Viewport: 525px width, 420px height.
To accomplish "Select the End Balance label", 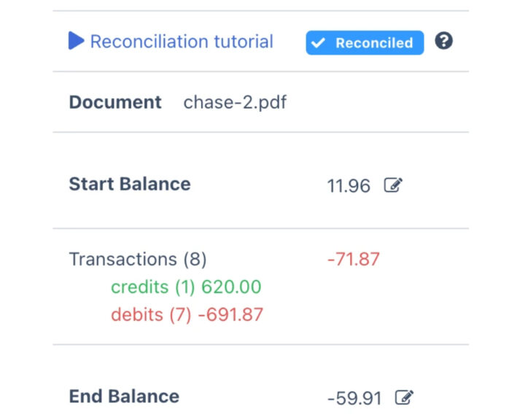I will coord(124,397).
